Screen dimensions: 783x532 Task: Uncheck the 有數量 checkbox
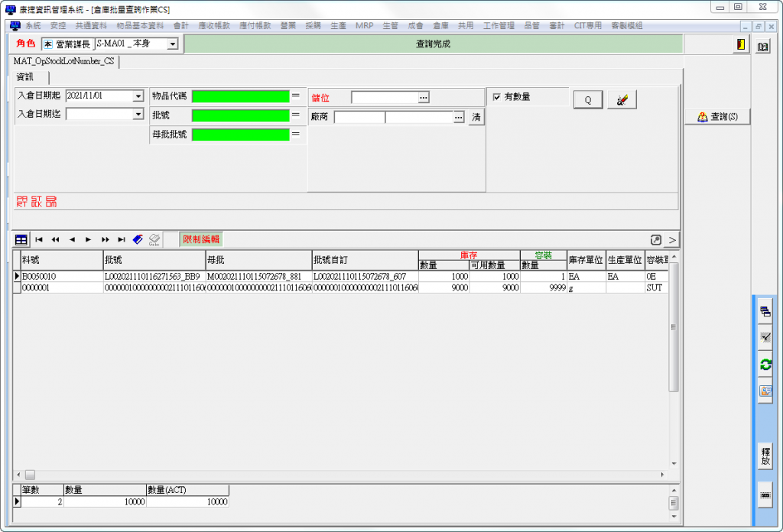(x=497, y=97)
